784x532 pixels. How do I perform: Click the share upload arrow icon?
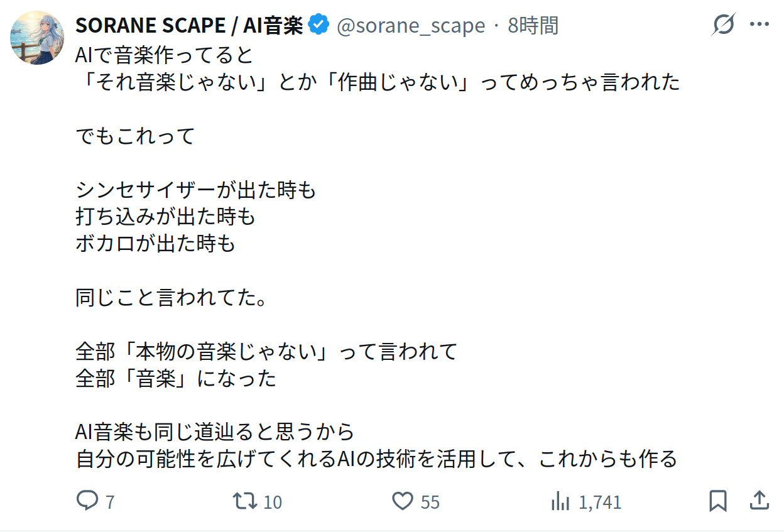pos(759,501)
